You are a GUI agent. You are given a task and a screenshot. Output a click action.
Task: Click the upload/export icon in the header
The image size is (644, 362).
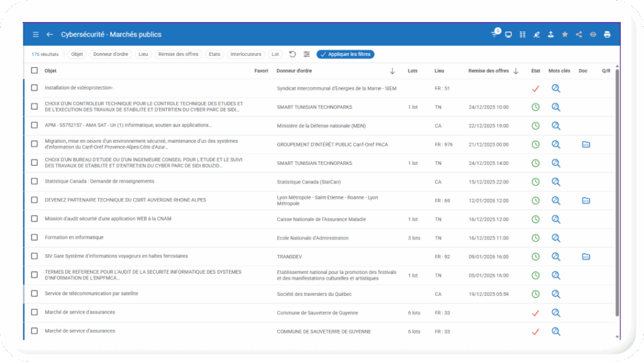pos(550,35)
